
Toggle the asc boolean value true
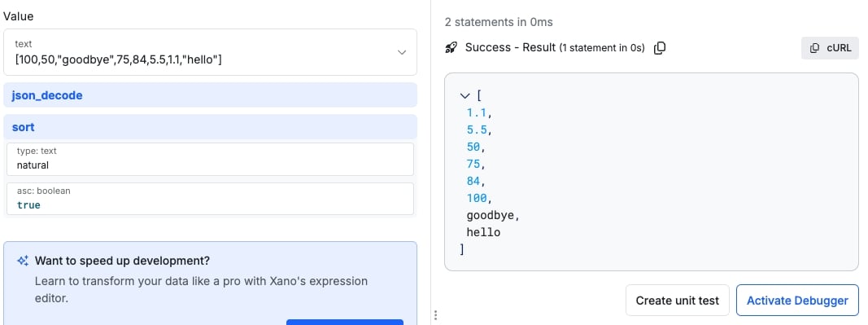pyautogui.click(x=28, y=205)
